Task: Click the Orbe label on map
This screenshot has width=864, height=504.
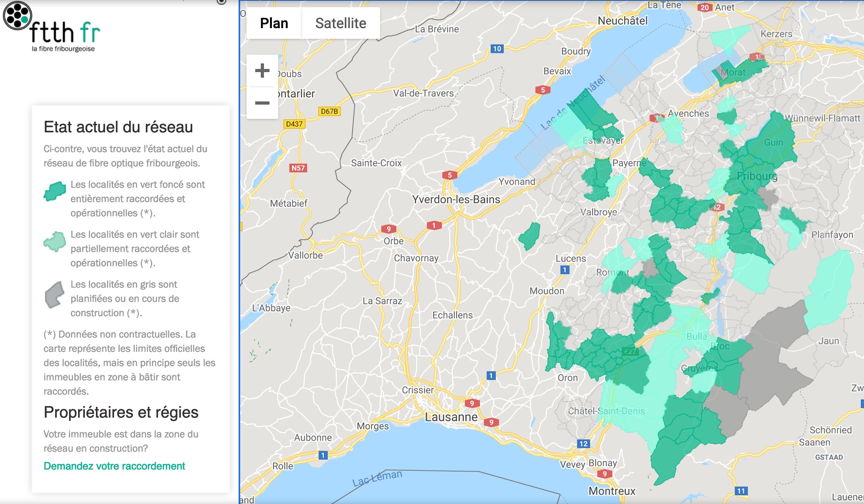Action: (x=394, y=241)
